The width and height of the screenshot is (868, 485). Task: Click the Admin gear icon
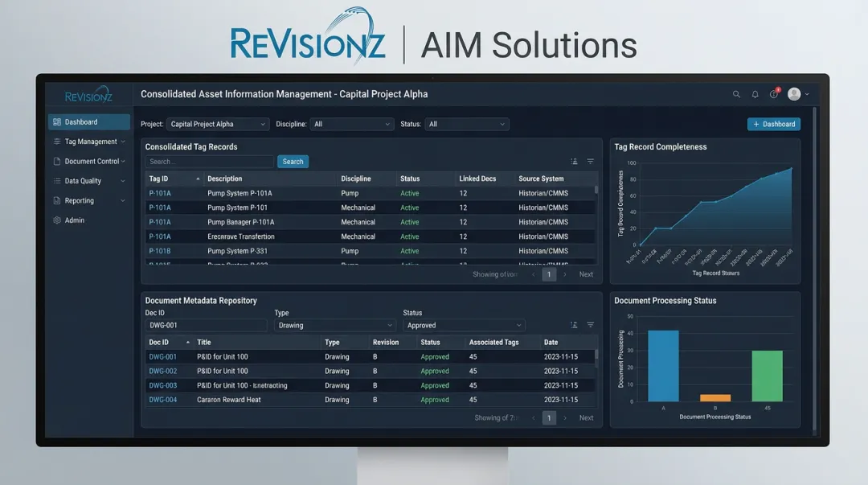pyautogui.click(x=57, y=220)
